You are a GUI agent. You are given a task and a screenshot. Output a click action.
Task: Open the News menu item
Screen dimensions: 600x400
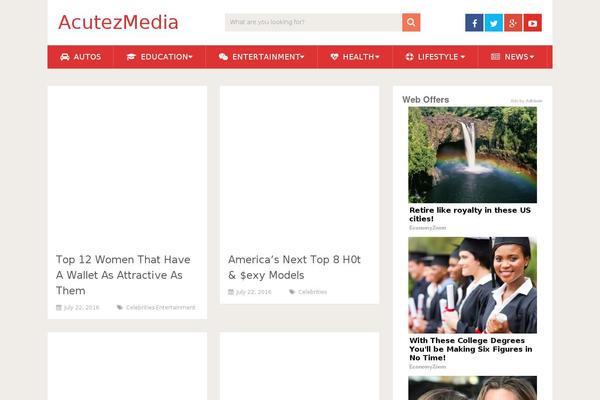pyautogui.click(x=512, y=57)
